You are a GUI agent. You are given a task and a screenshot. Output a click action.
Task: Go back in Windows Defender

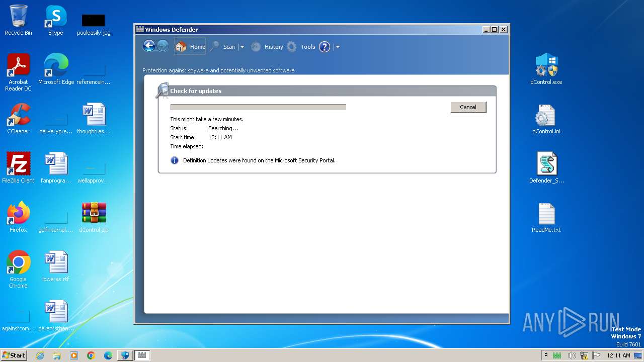tap(148, 46)
